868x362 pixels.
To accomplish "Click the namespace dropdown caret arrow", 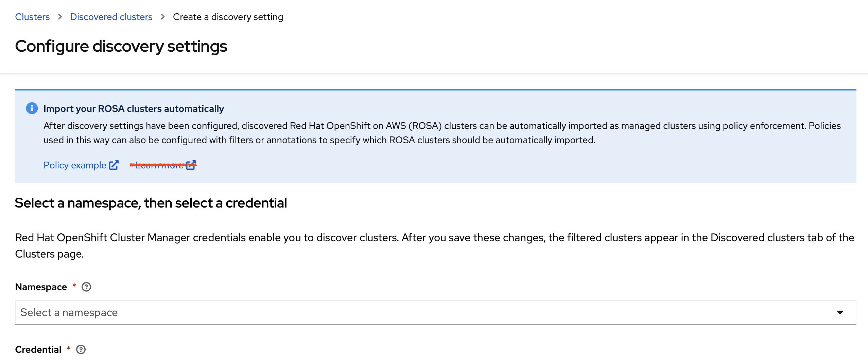I will (840, 312).
